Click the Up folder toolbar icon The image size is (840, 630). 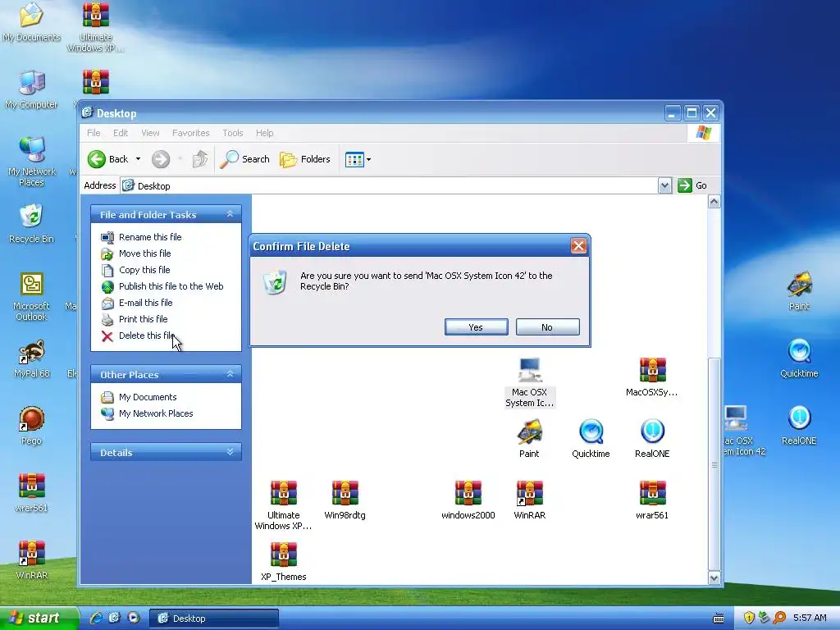coord(200,159)
